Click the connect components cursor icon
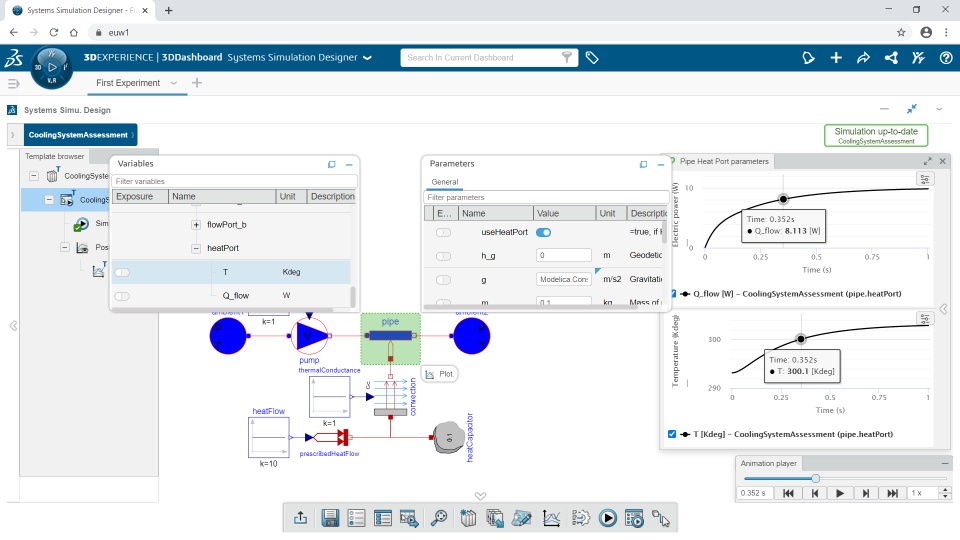960x540 pixels. pos(661,518)
